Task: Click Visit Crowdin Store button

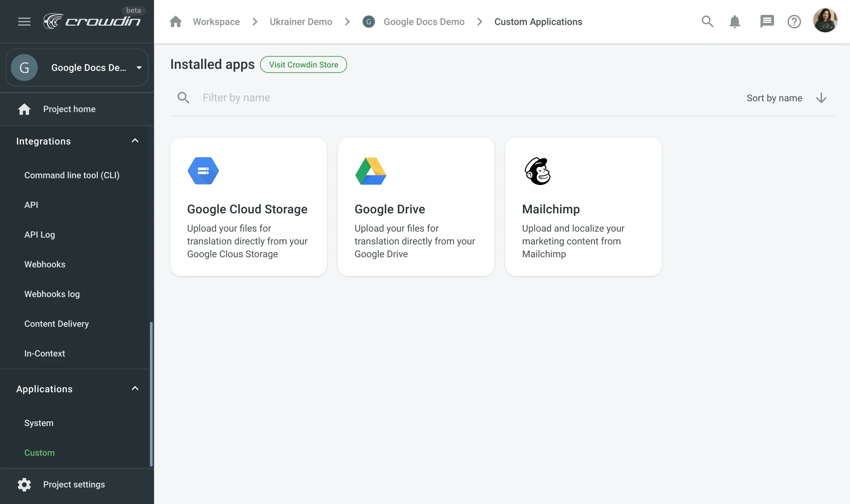Action: 303,64
